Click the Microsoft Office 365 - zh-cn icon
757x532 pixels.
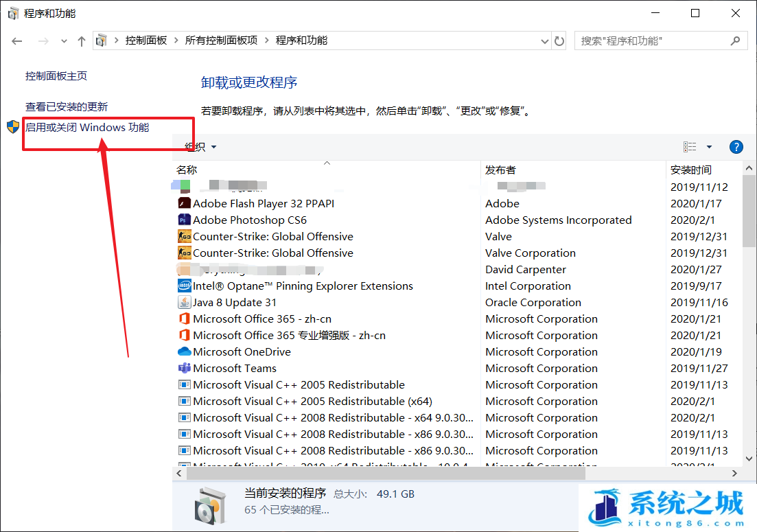click(x=185, y=319)
